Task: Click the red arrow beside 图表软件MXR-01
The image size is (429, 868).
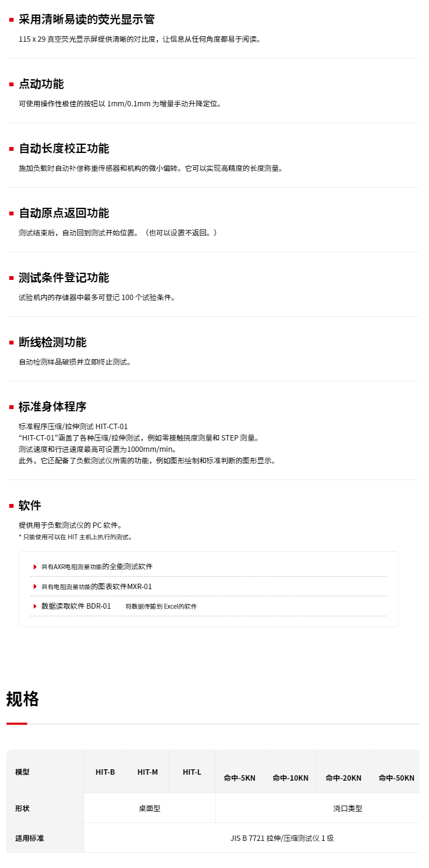Action: point(35,587)
